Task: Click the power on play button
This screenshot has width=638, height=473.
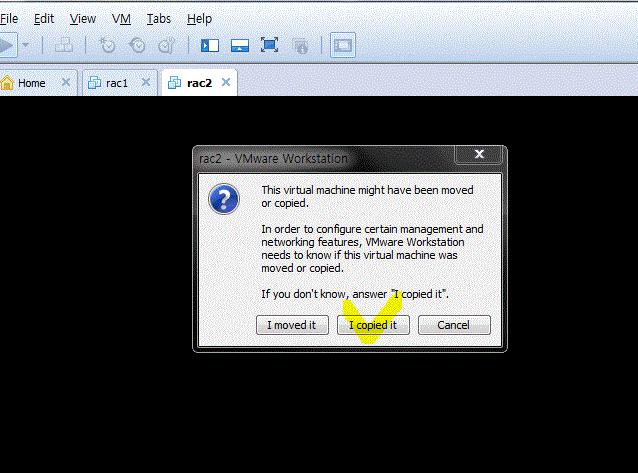Action: click(7, 45)
